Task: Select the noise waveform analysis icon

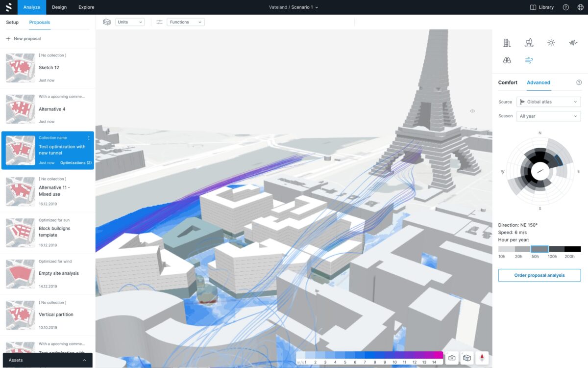Action: (x=573, y=43)
